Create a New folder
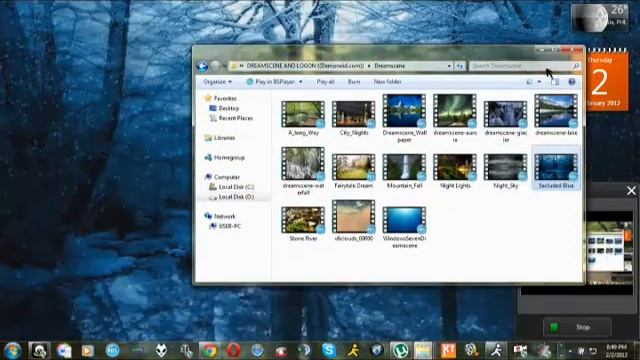640x360 pixels. coord(387,82)
